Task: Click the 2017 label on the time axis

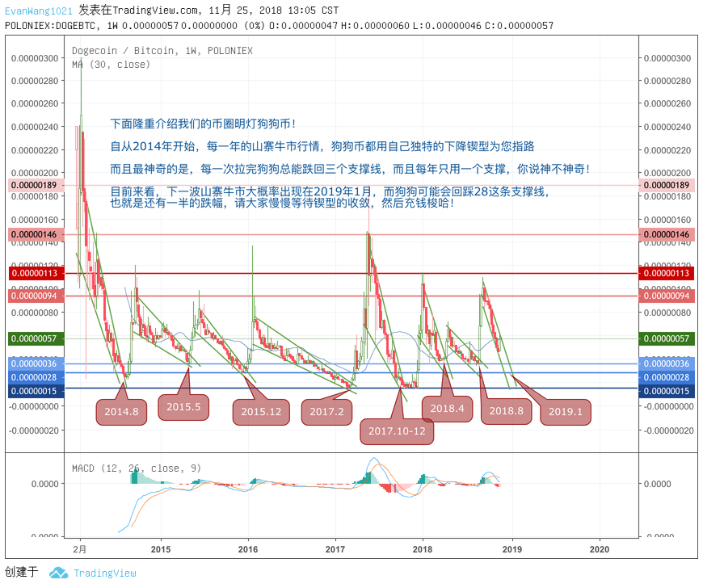Action: point(335,549)
